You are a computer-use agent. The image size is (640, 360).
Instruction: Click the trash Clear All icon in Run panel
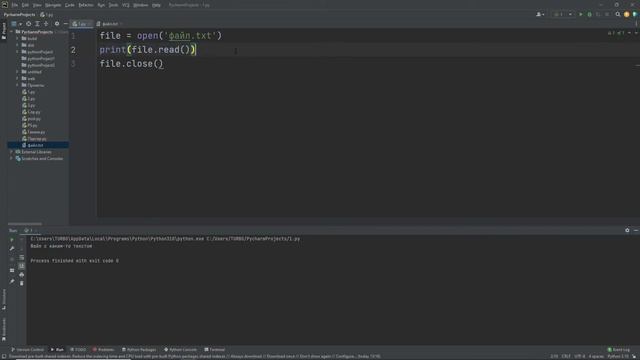pyautogui.click(x=22, y=283)
